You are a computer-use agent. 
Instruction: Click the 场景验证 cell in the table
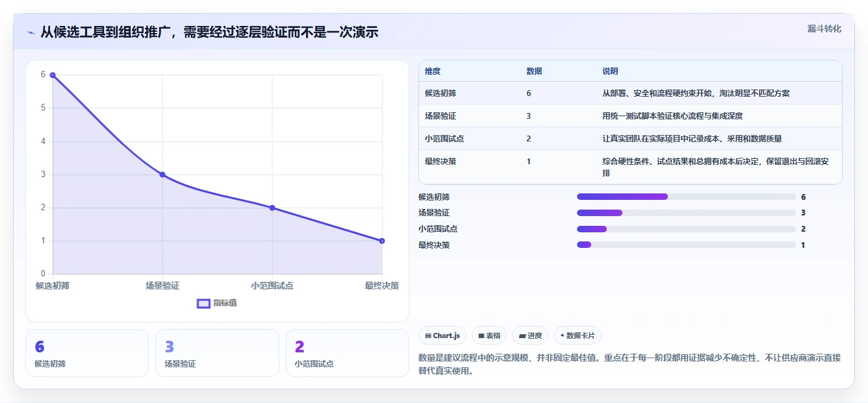coord(440,116)
